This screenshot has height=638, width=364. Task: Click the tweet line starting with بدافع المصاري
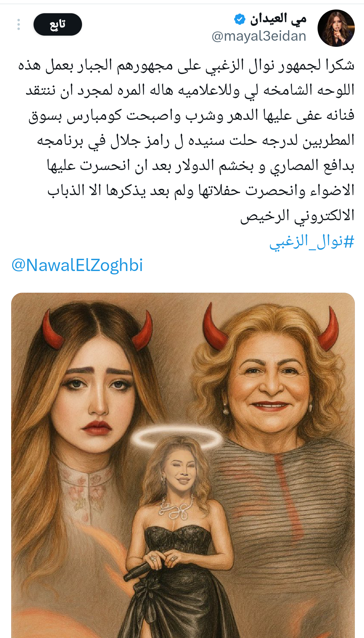[x=201, y=166]
